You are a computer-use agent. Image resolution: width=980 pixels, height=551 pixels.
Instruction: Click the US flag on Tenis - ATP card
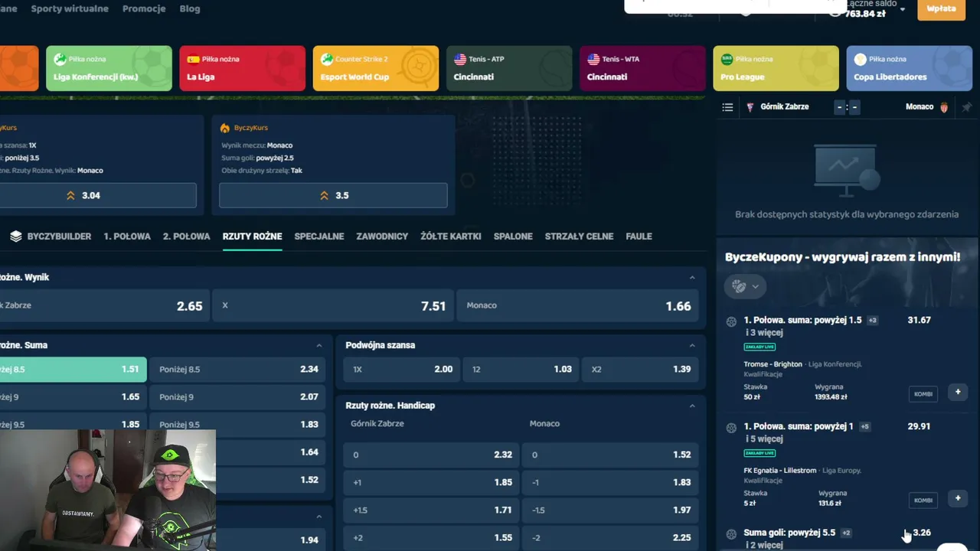coord(460,59)
